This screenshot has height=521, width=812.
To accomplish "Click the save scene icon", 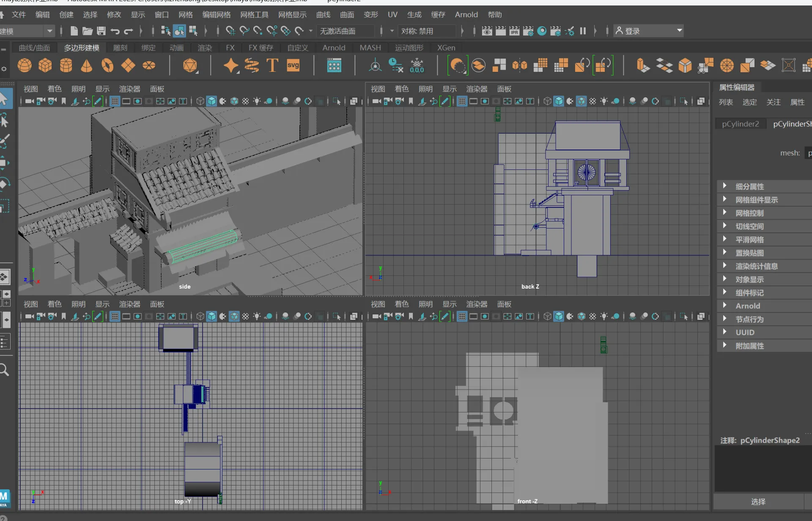I will click(101, 31).
